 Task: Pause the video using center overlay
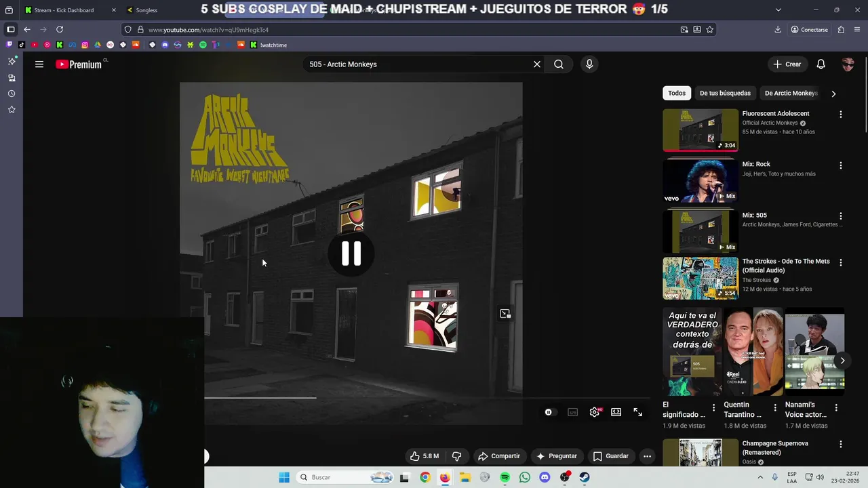[x=351, y=253]
